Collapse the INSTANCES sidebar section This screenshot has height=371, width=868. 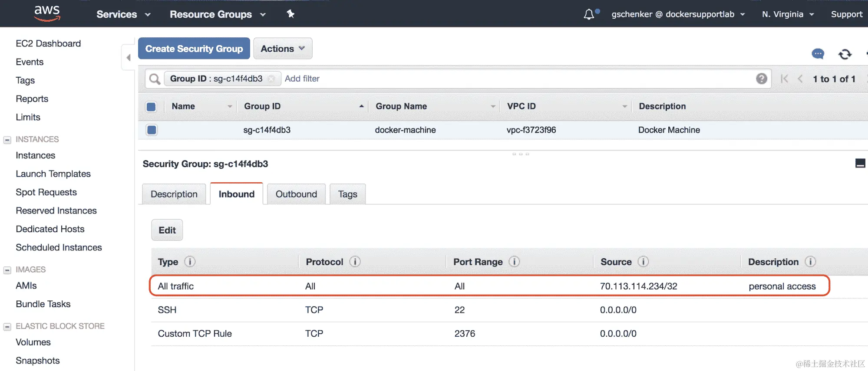tap(7, 140)
